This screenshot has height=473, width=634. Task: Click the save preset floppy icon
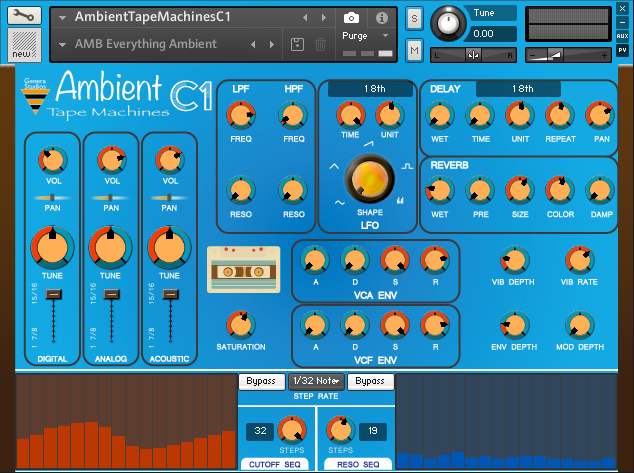(x=297, y=44)
